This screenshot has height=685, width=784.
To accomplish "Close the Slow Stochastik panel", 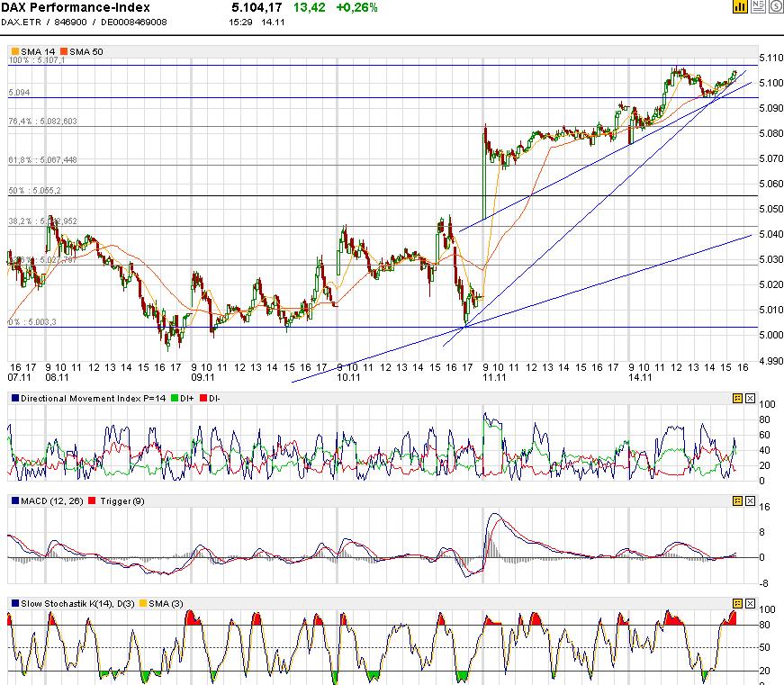I will [750, 603].
